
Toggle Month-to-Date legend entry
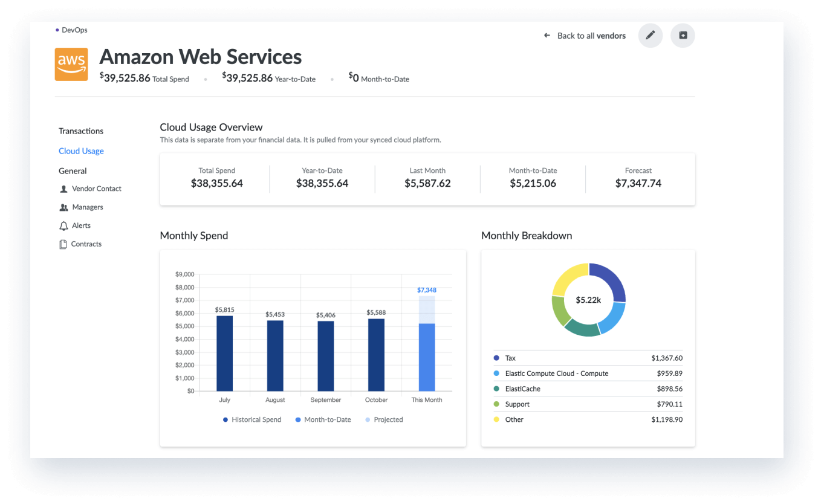click(323, 419)
